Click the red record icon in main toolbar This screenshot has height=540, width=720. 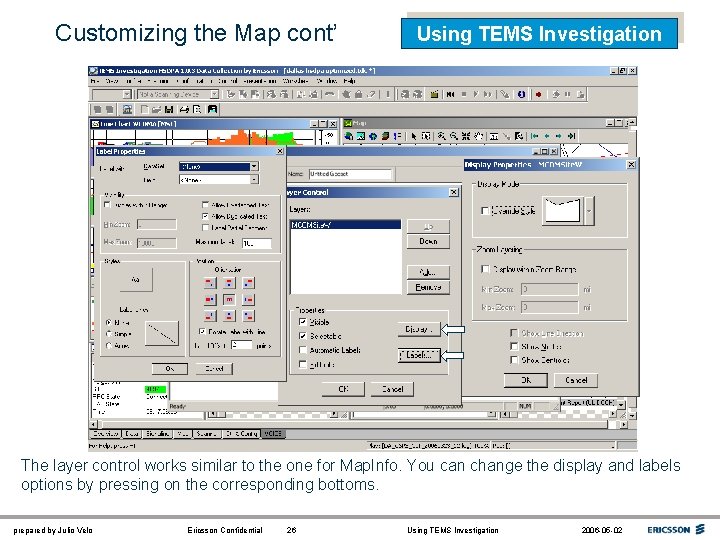[539, 94]
